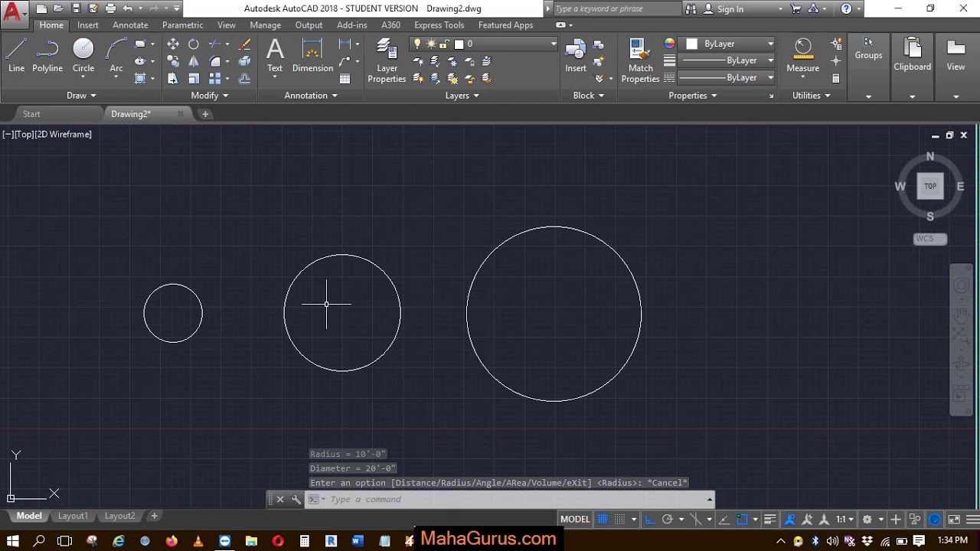The height and width of the screenshot is (551, 980).
Task: Open the Express Tools tab
Action: pos(439,25)
